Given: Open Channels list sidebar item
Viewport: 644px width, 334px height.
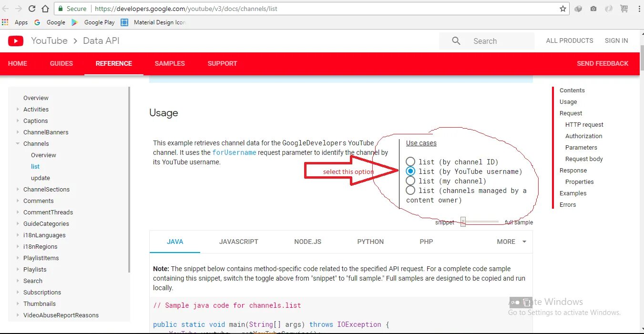Looking at the screenshot, I should pos(35,166).
